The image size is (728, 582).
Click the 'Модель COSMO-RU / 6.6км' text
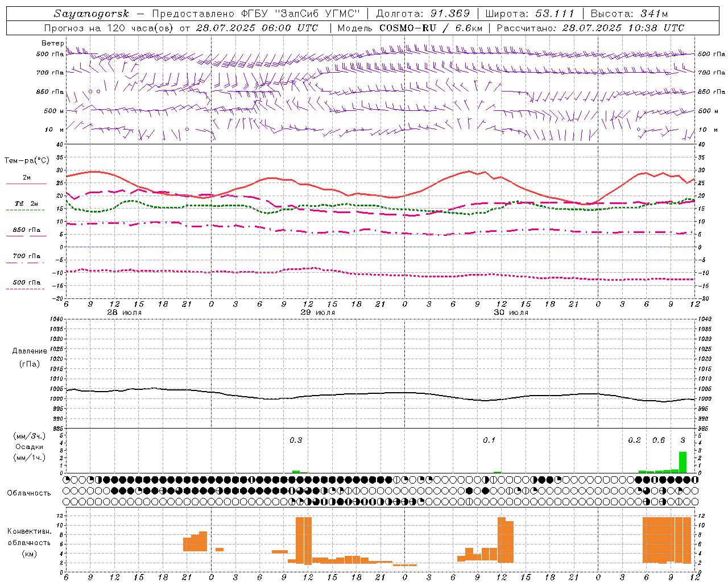pos(410,28)
